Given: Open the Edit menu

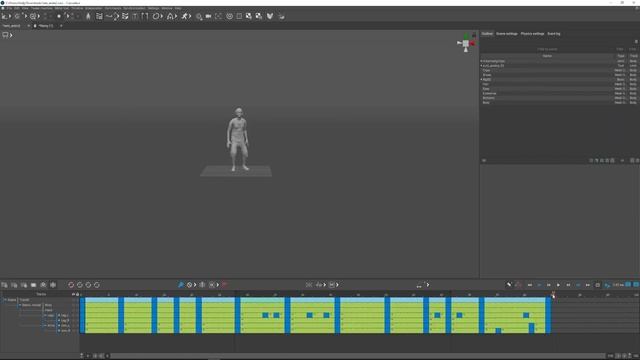Looking at the screenshot, I should point(17,8).
